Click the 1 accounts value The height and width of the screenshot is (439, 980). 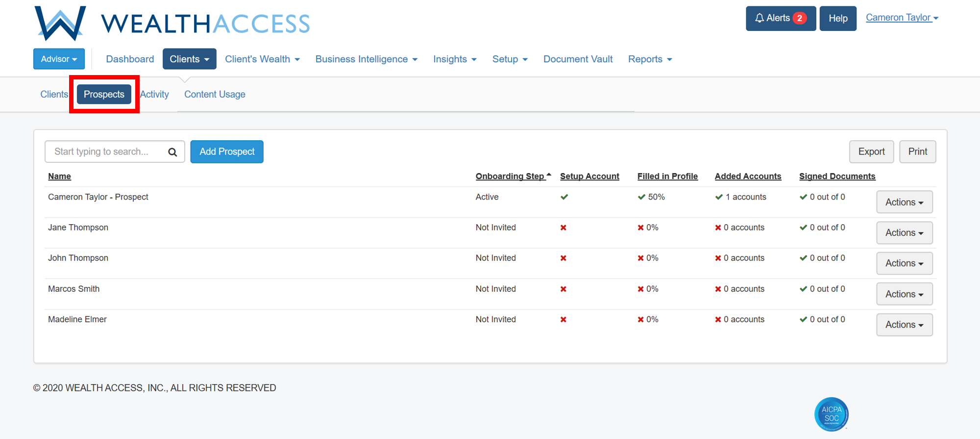[746, 197]
